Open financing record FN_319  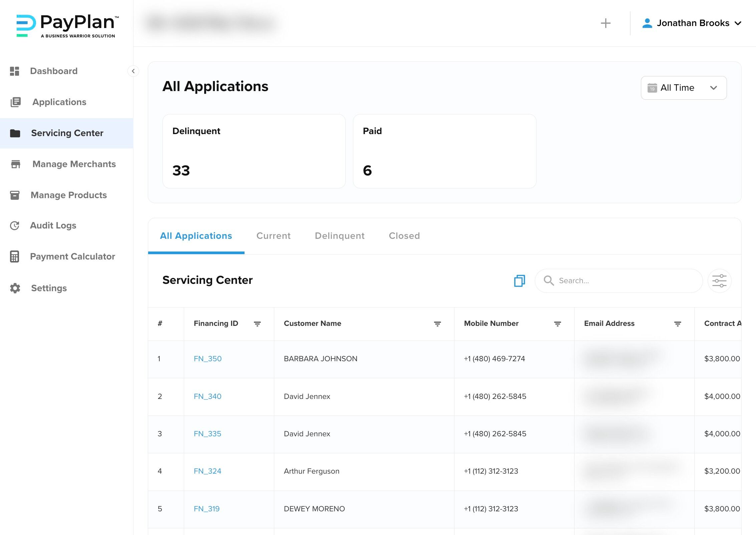[x=207, y=509]
